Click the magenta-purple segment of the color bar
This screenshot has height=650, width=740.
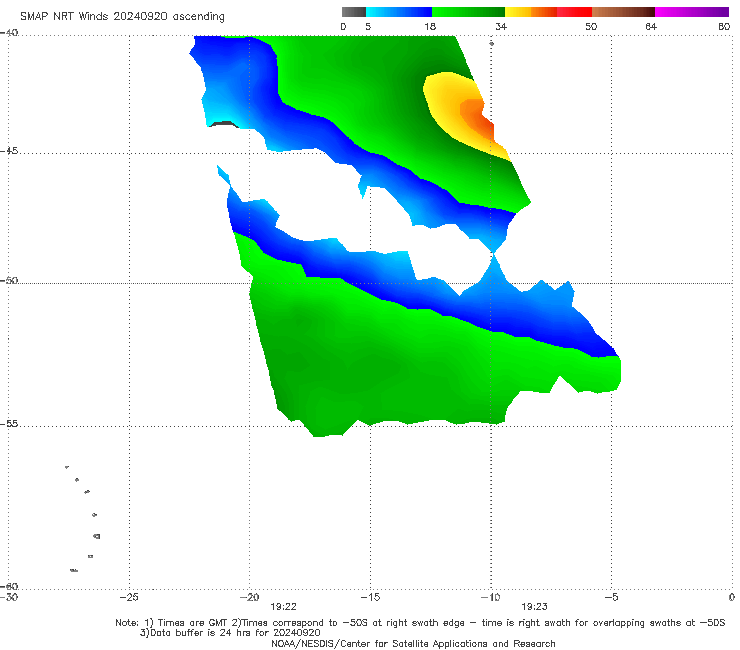click(692, 12)
